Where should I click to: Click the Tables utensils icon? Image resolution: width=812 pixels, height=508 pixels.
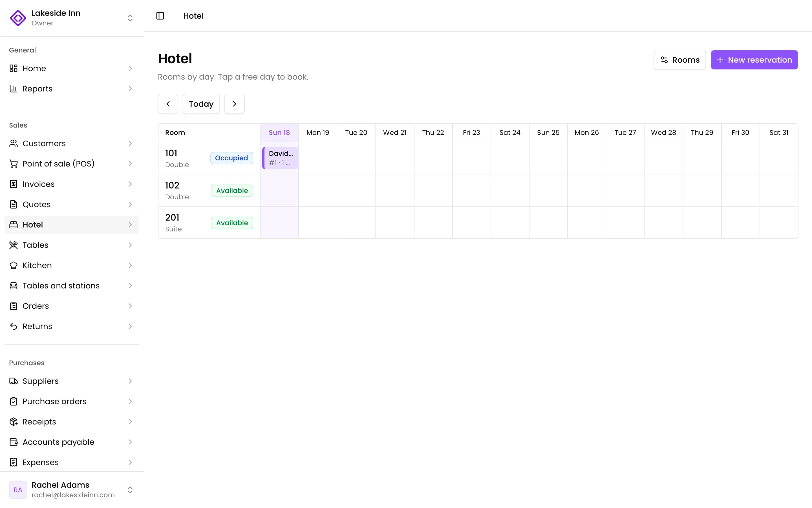[14, 245]
